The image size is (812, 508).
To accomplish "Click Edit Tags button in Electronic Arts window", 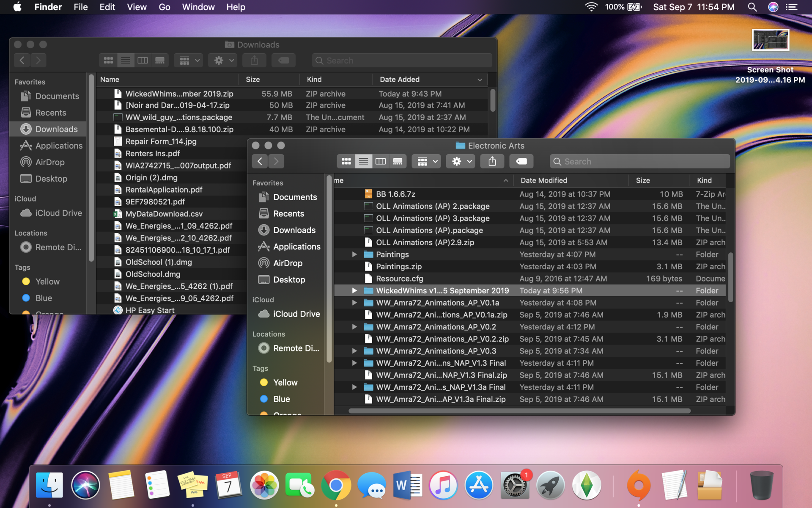I will point(521,161).
